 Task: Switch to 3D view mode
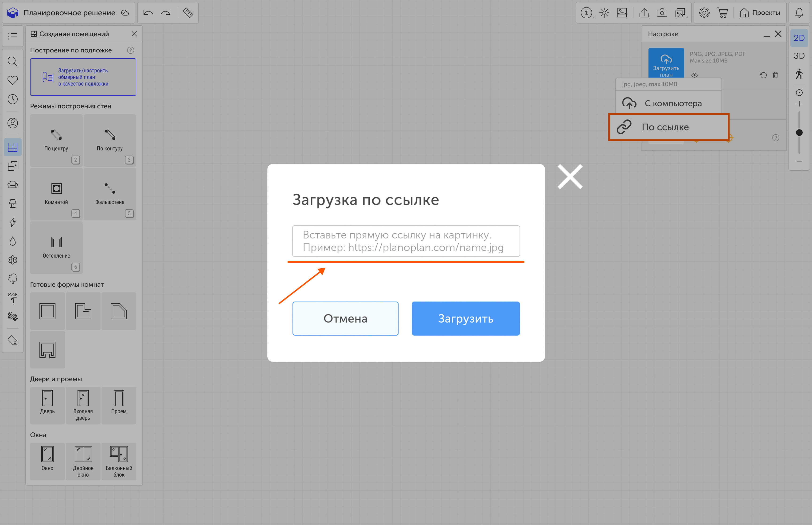pyautogui.click(x=799, y=56)
